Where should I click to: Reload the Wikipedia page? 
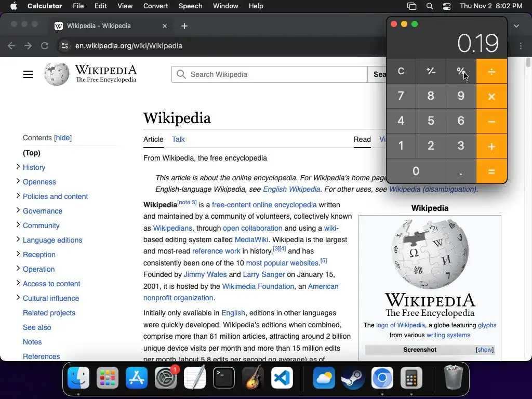[x=45, y=46]
